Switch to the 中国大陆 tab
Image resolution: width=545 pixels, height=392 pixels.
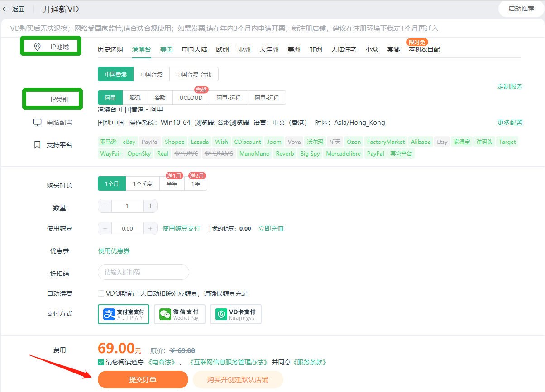coord(195,49)
